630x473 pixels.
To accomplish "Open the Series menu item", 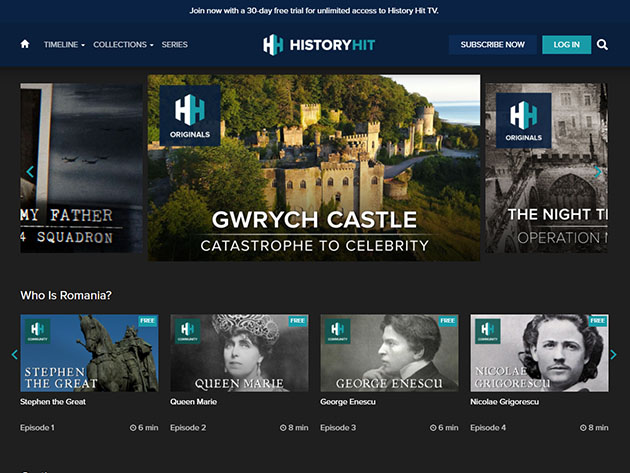I will click(174, 45).
